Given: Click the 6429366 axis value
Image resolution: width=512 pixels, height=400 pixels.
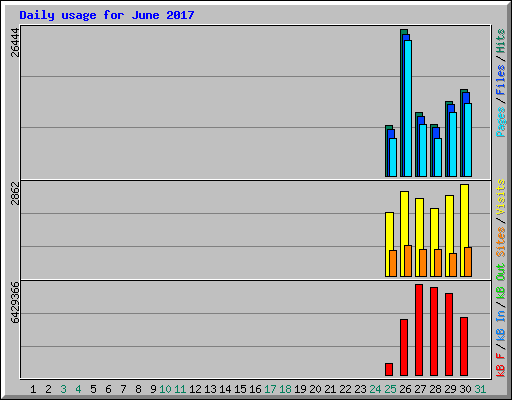Looking at the screenshot, I should (15, 302).
